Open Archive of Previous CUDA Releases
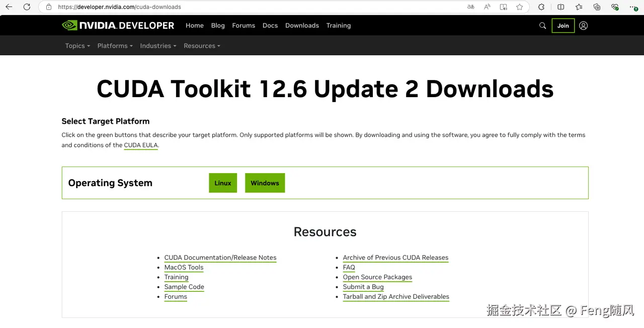This screenshot has width=644, height=328. pyautogui.click(x=395, y=258)
